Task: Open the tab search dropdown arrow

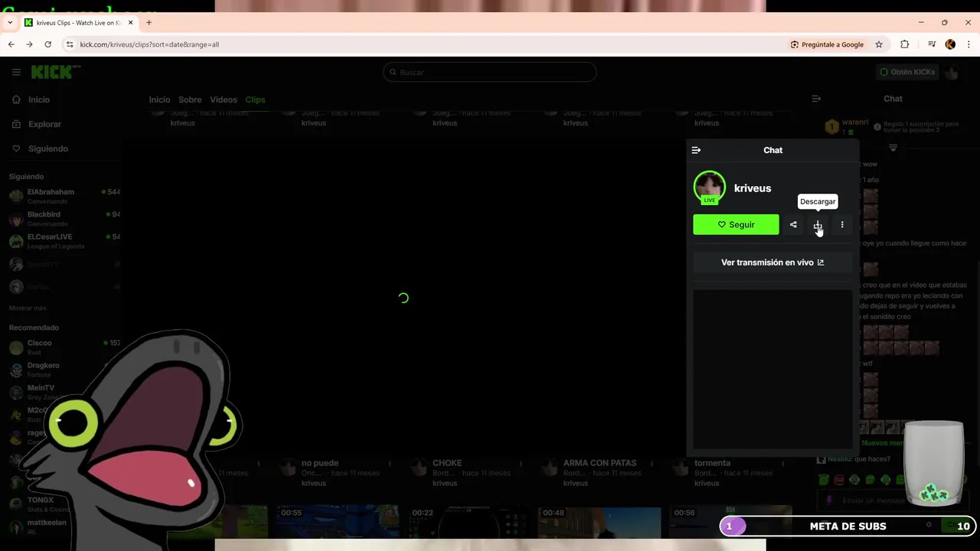Action: click(x=10, y=22)
